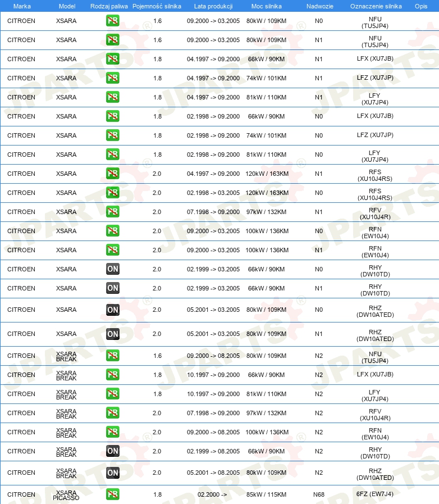Click 1.8 capacity in the Xsara Picasso row
This screenshot has width=439, height=504.
pos(157,494)
